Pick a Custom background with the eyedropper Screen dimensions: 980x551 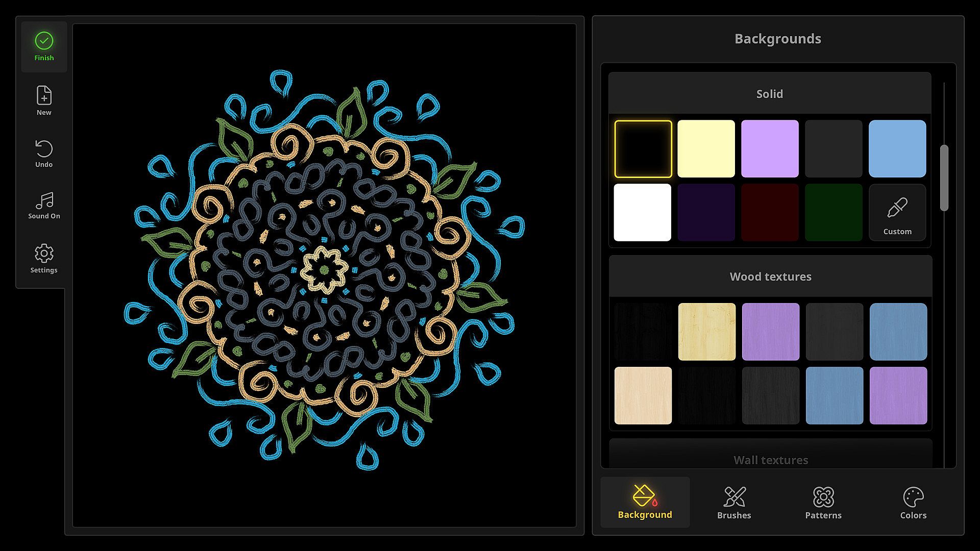(897, 213)
